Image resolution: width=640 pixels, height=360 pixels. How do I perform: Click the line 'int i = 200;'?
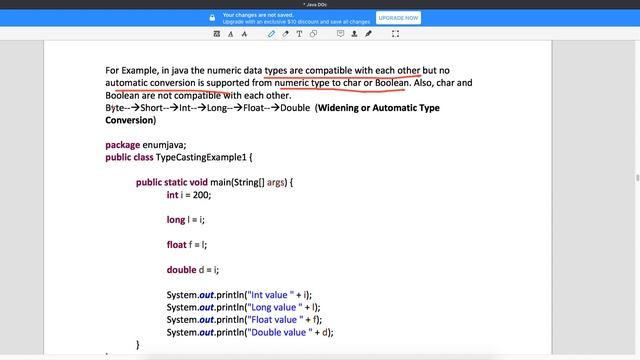point(189,195)
